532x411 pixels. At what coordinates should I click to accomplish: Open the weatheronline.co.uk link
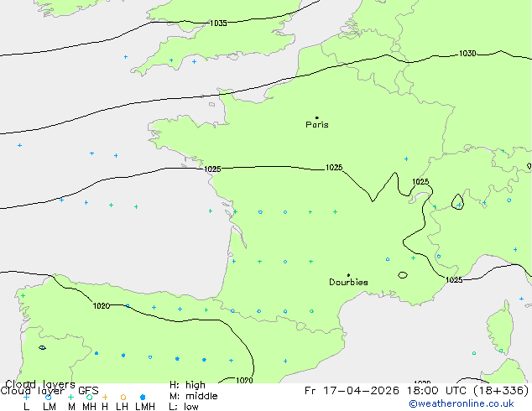pos(462,403)
